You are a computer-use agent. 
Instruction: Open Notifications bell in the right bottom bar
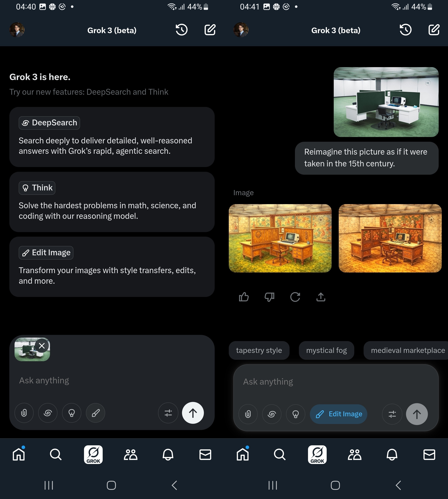click(x=392, y=454)
